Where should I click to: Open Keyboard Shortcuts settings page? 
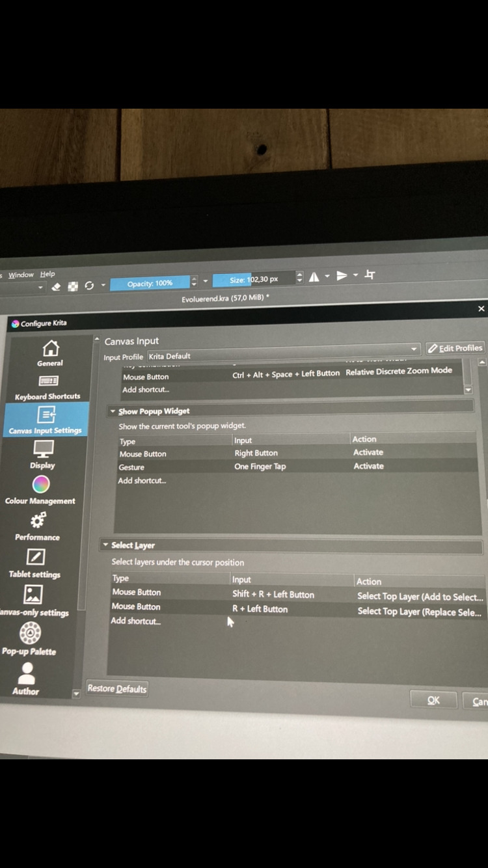click(48, 388)
